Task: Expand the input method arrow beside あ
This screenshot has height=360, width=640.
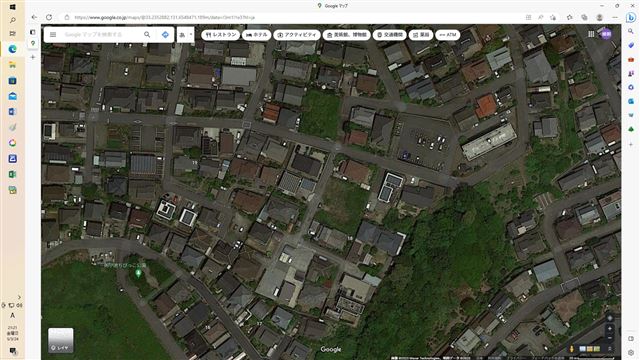Action: [x=191, y=35]
